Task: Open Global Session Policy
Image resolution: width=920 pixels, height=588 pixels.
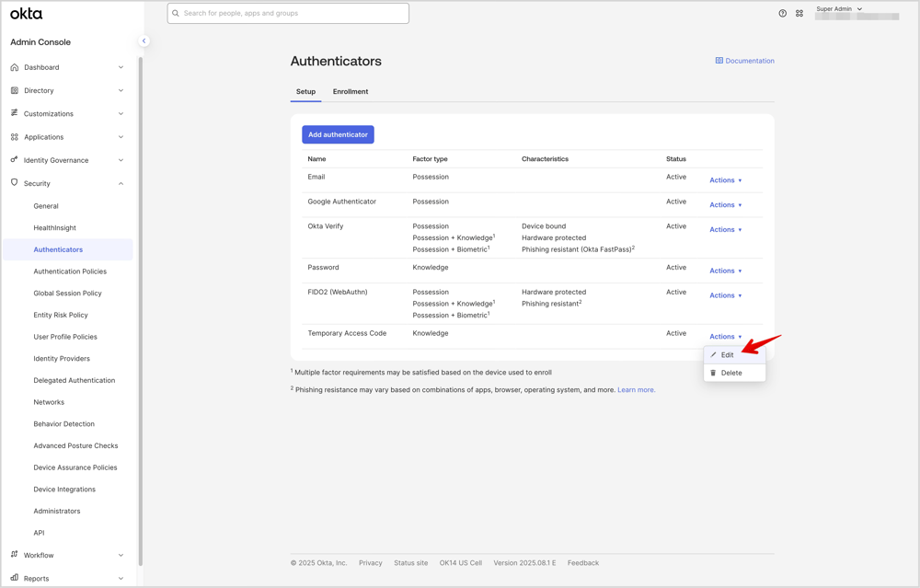Action: (67, 293)
